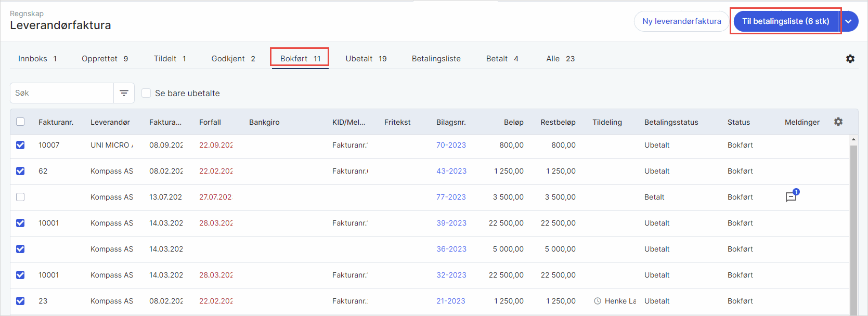Sort by the Beløp column header
The width and height of the screenshot is (868, 316).
point(513,122)
